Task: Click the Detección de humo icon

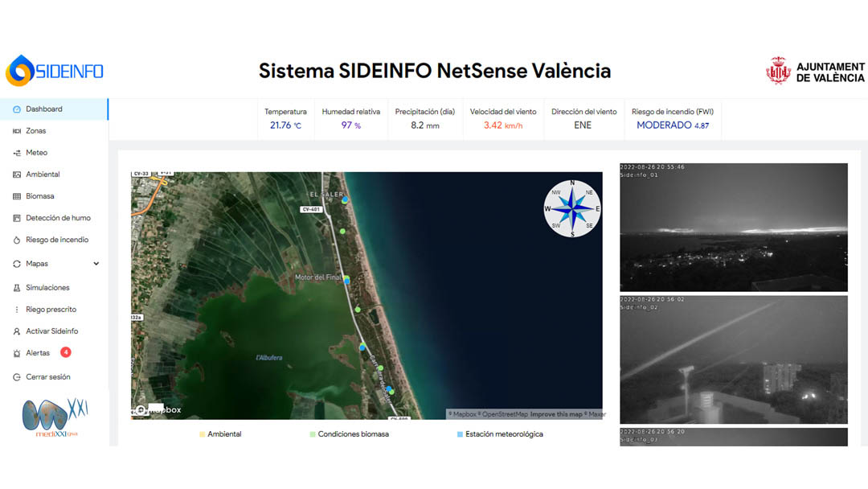Action: 17,218
